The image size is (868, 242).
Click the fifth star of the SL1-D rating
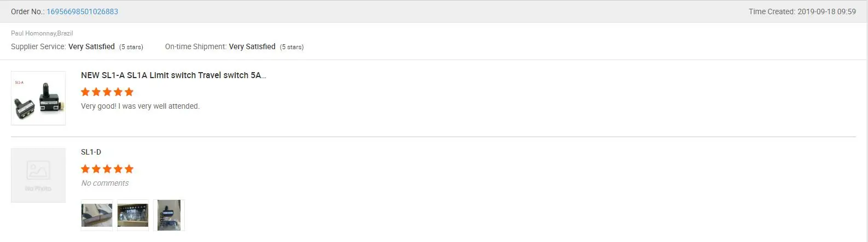pos(129,169)
